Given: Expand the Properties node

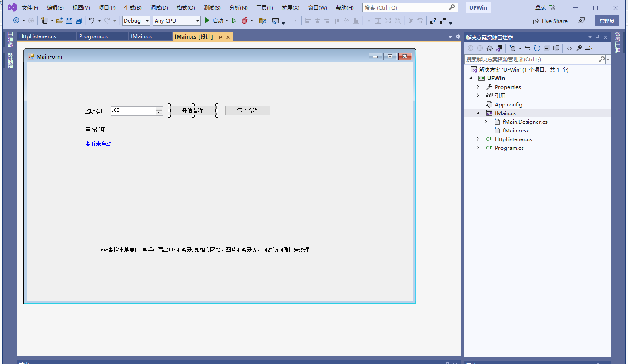Looking at the screenshot, I should [x=478, y=87].
